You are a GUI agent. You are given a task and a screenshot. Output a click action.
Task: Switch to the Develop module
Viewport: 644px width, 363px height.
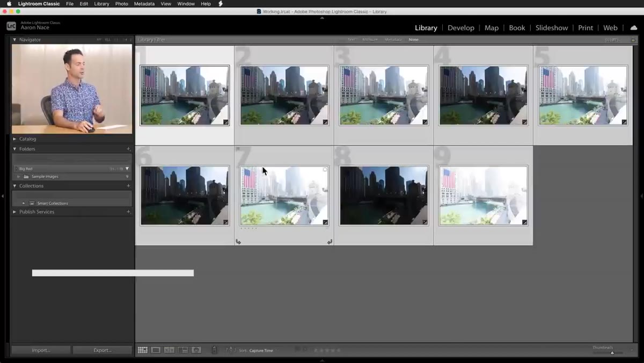click(461, 28)
